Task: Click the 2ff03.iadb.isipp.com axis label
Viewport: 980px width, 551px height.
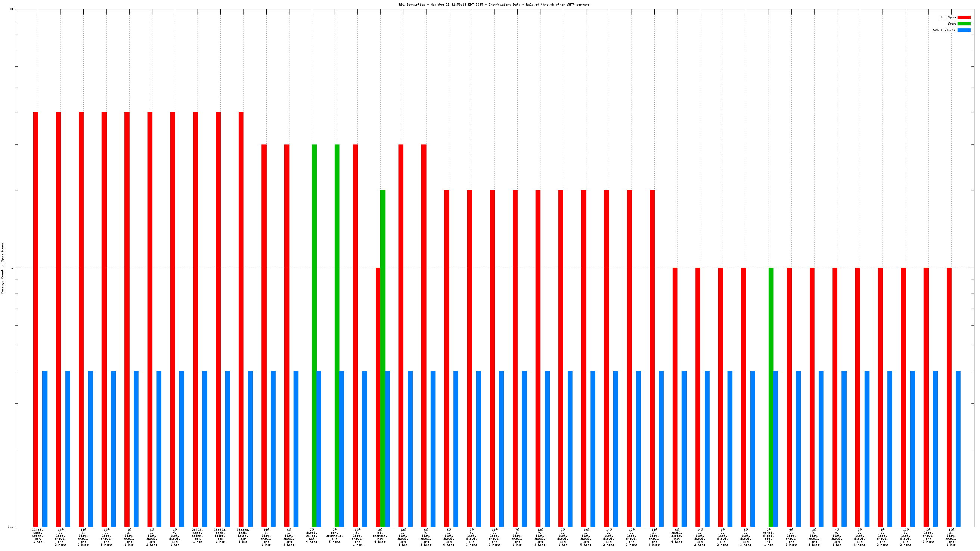Action: click(x=198, y=535)
